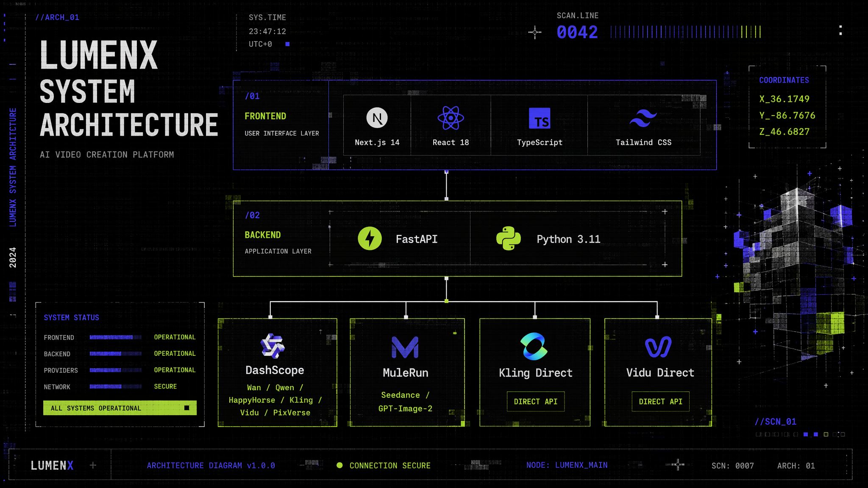
Task: Click the Kling Direct DIRECT API button
Action: click(536, 401)
